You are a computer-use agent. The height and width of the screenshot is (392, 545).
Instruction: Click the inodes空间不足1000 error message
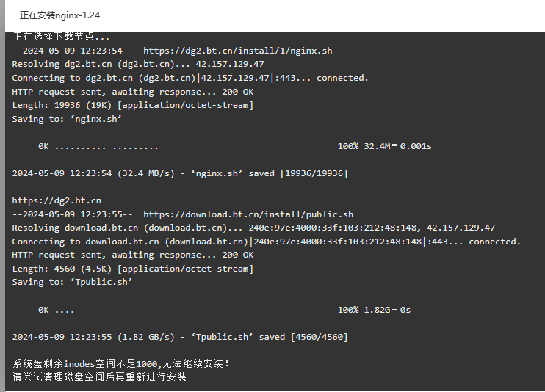click(x=121, y=364)
